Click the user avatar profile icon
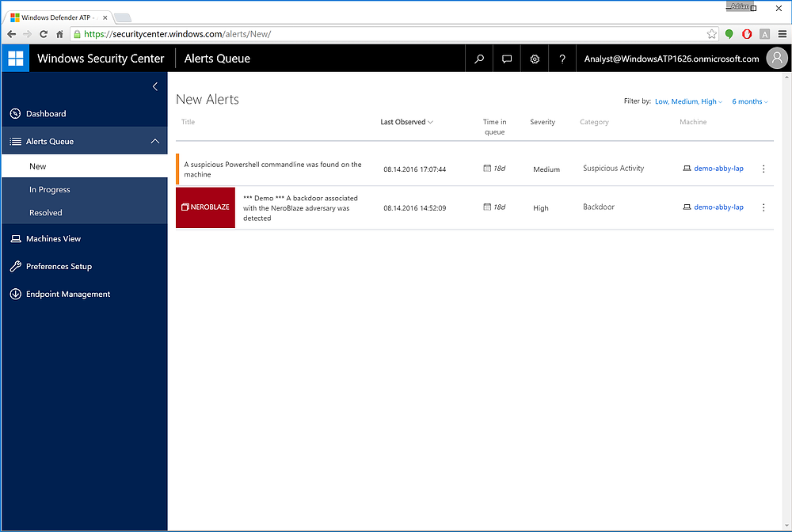Image resolution: width=792 pixels, height=532 pixels. coord(777,59)
